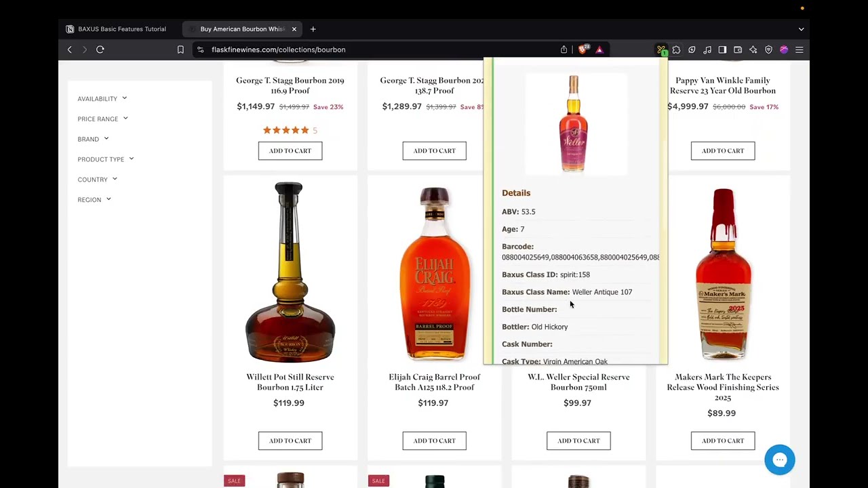The image size is (868, 488).
Task: Click the Notion icon on BAXUS tab
Action: tap(70, 29)
